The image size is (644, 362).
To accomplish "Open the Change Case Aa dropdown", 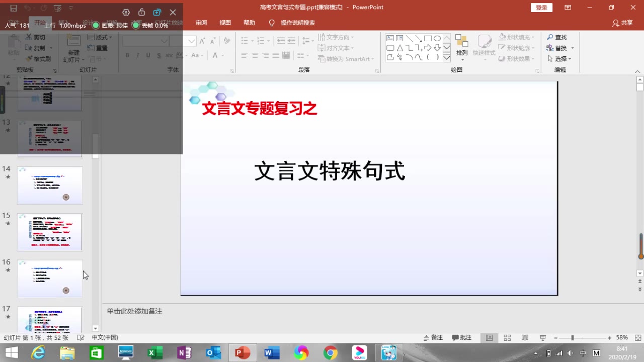I will [197, 55].
